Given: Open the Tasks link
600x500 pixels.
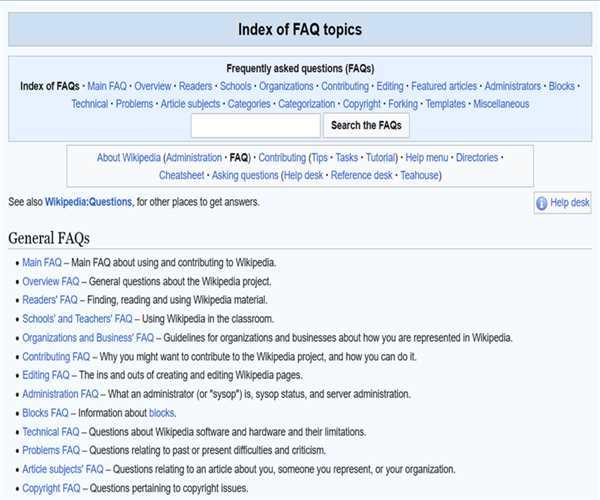Looking at the screenshot, I should 346,158.
